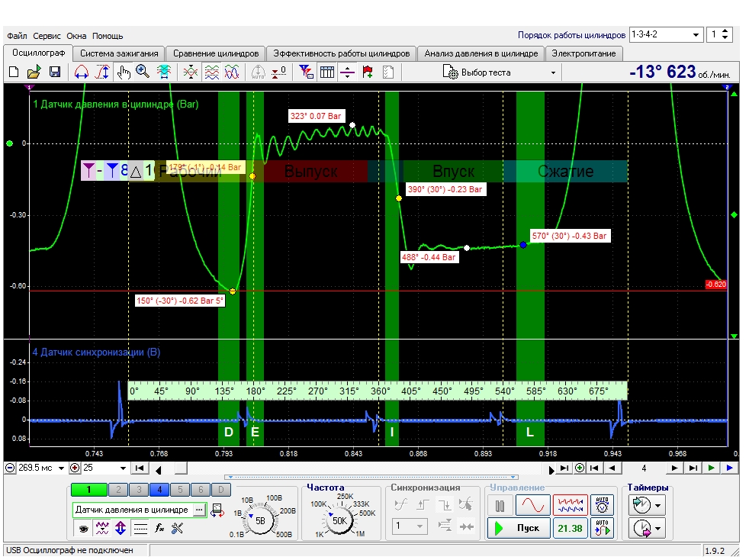Viewport: 749px width, 560px height.
Task: Open cylinder firing order 1-3-4-2 dropdown
Action: click(666, 34)
